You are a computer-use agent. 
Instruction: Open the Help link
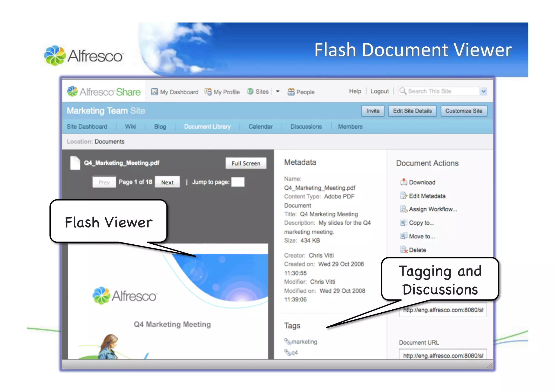coord(355,91)
